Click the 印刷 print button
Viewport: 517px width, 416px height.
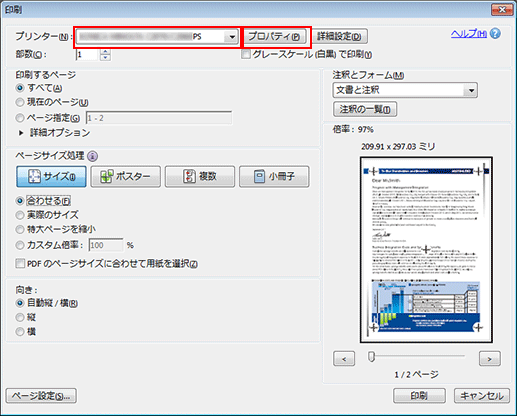click(419, 396)
